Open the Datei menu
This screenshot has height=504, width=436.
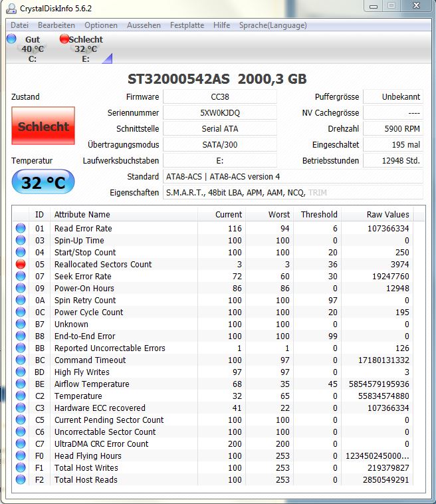[x=19, y=25]
